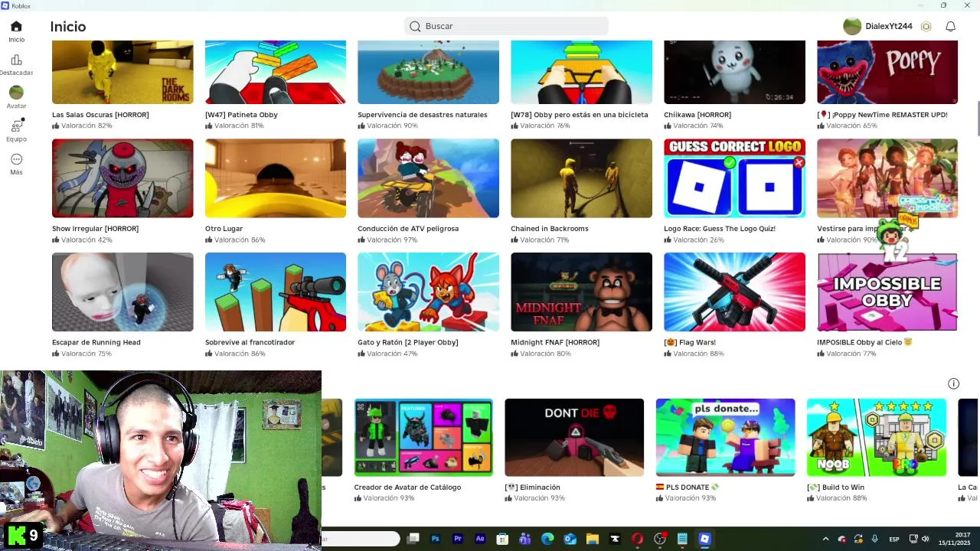Click the volume tray icon
Image resolution: width=980 pixels, height=551 pixels.
pos(925,539)
